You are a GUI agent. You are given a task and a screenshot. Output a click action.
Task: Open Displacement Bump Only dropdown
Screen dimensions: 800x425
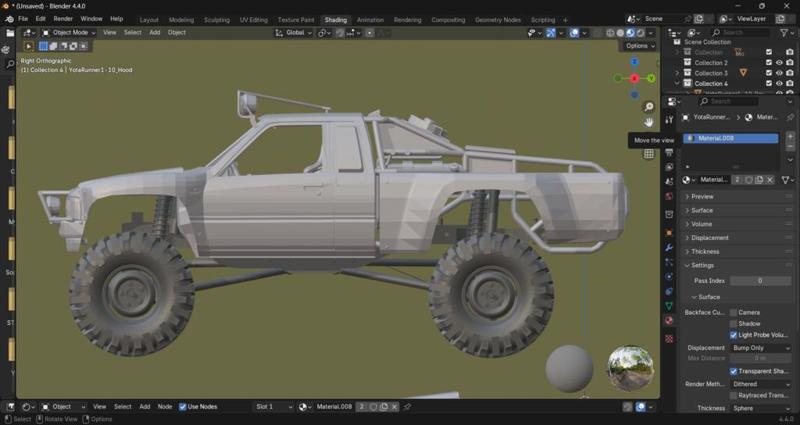pyautogui.click(x=761, y=348)
